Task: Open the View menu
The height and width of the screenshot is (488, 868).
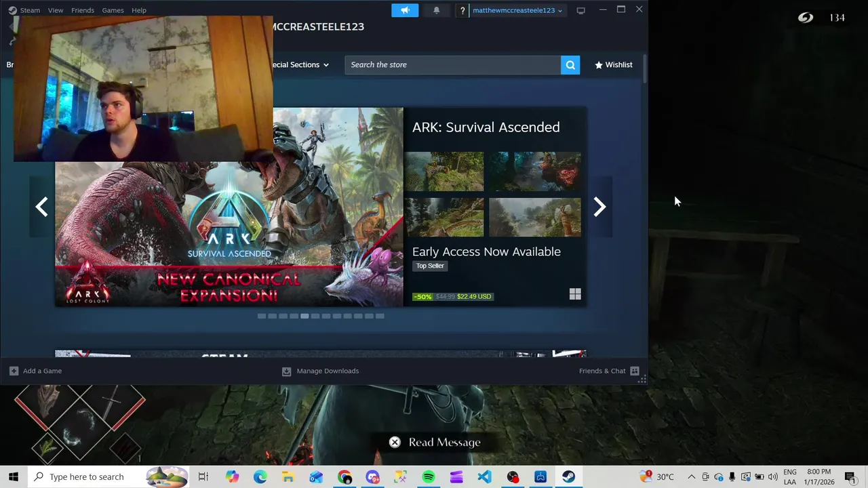Action: coord(56,10)
